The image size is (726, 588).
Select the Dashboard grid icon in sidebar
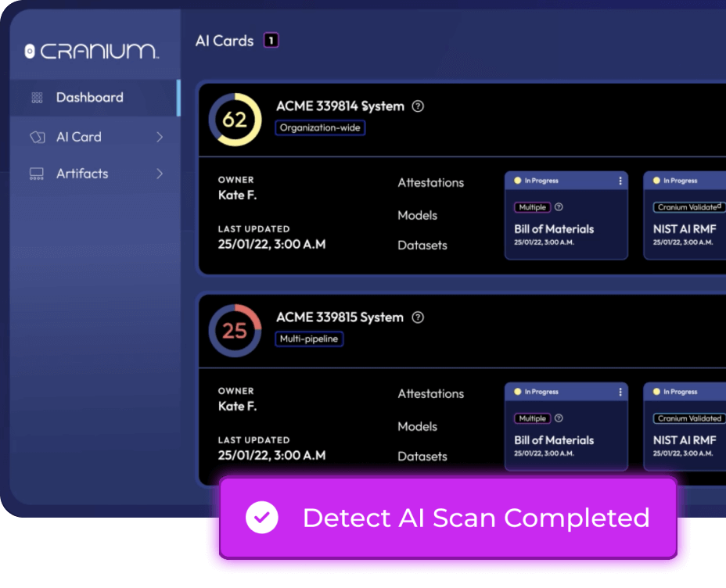[35, 98]
